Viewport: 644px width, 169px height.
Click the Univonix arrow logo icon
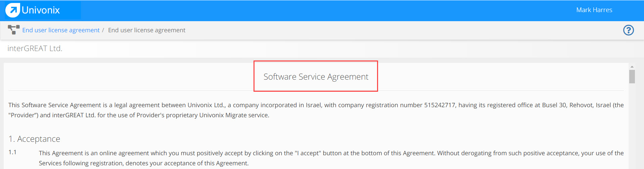(x=13, y=10)
